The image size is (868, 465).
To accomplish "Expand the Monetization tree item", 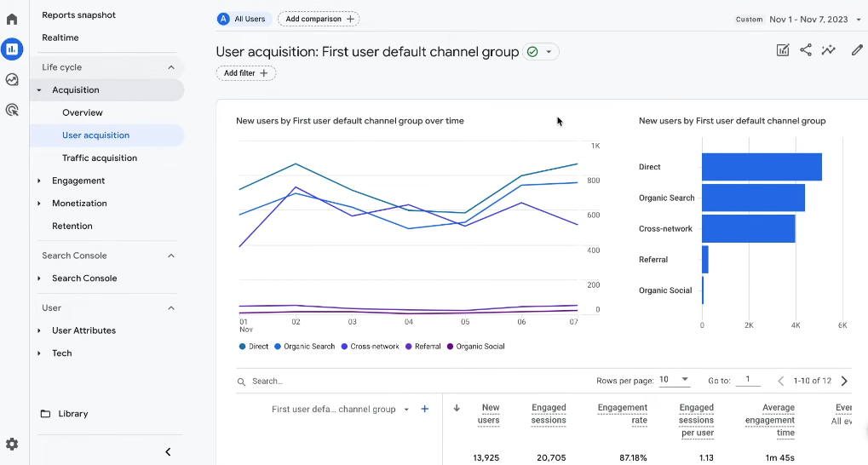I will [38, 204].
